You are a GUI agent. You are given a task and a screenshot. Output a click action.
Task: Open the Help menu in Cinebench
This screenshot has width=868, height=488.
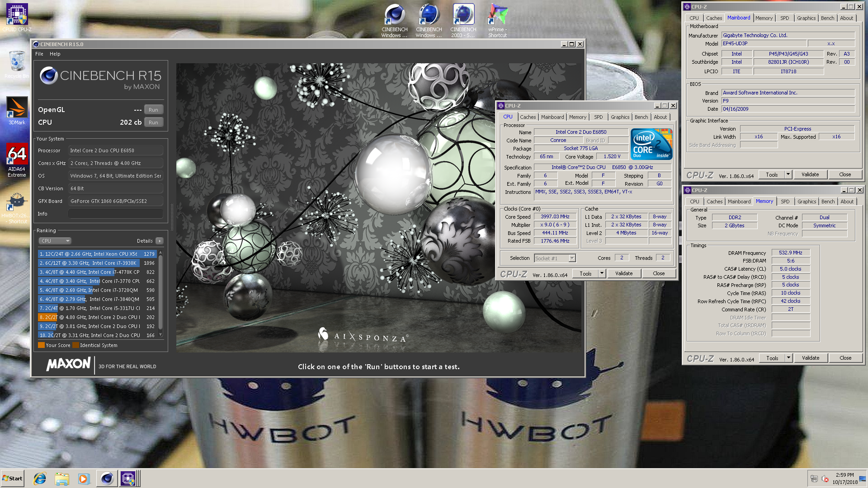(x=55, y=54)
